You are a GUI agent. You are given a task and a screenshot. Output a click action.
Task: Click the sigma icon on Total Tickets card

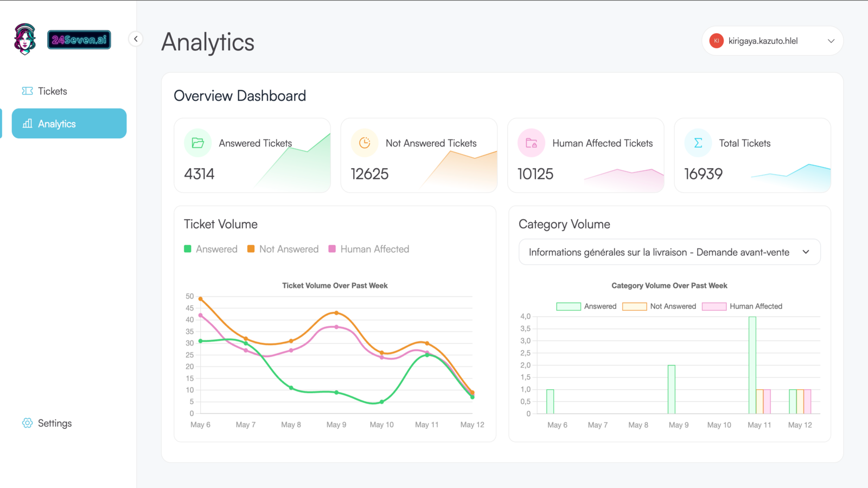pos(698,143)
